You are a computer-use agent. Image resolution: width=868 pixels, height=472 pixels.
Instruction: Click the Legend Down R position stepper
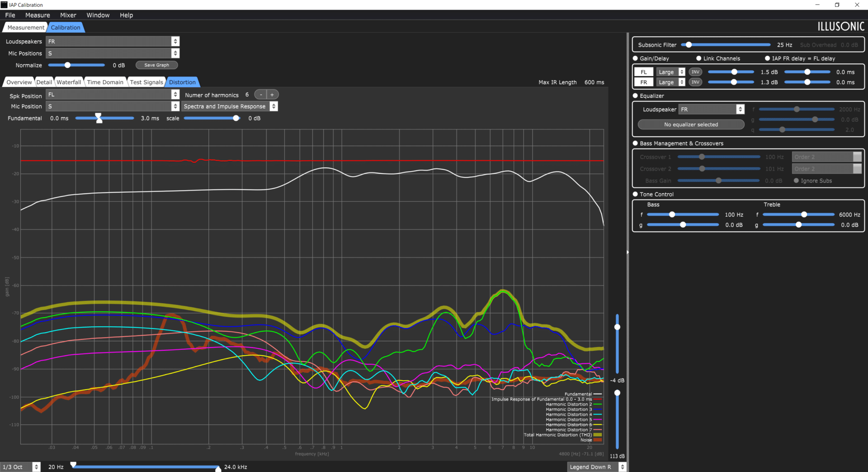(623, 467)
